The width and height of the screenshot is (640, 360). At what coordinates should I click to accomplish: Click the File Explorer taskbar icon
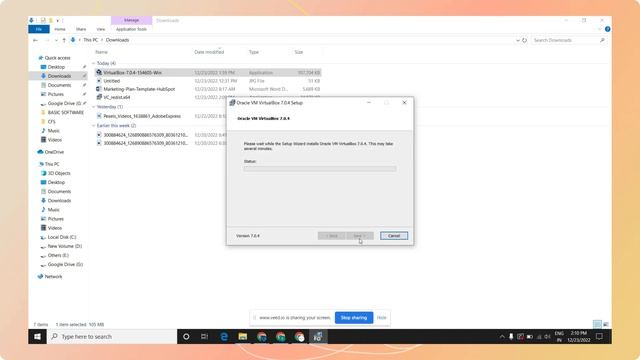tap(242, 336)
